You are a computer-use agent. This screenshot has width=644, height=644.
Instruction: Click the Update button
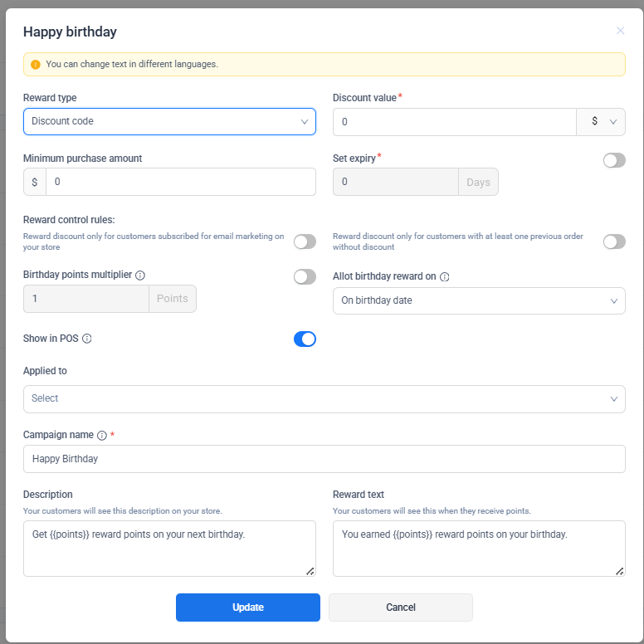(247, 607)
